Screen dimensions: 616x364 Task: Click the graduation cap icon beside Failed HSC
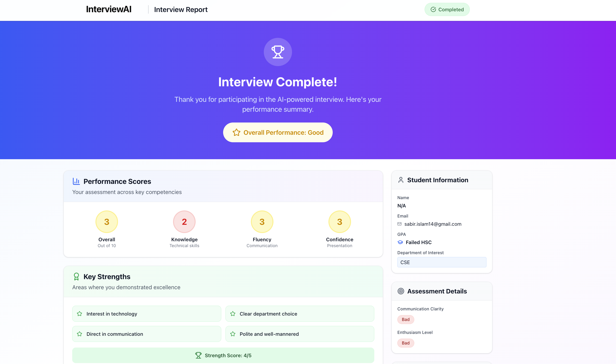tap(400, 242)
